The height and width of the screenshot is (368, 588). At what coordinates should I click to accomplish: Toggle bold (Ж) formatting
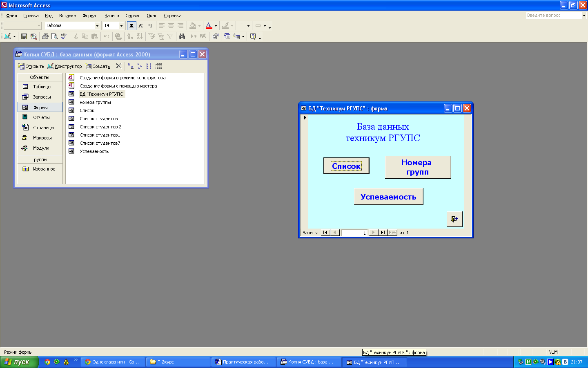point(131,26)
